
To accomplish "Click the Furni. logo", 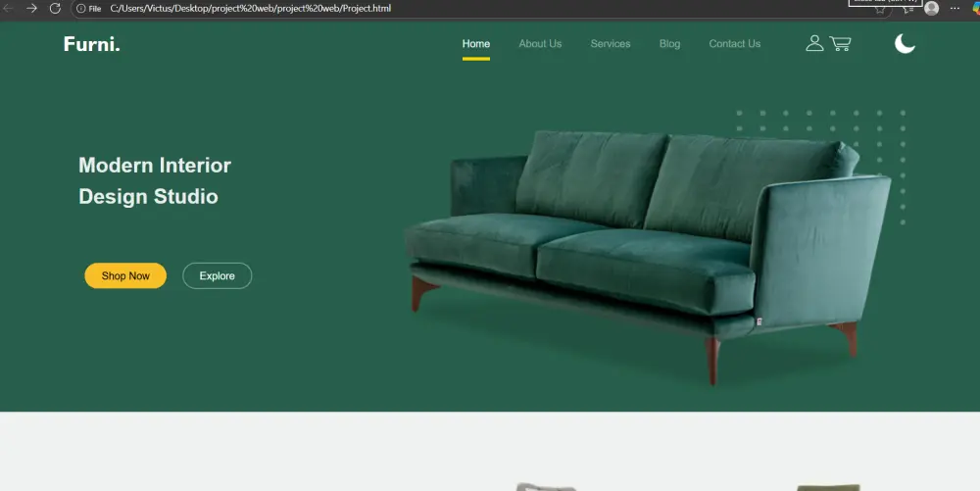I will [91, 44].
